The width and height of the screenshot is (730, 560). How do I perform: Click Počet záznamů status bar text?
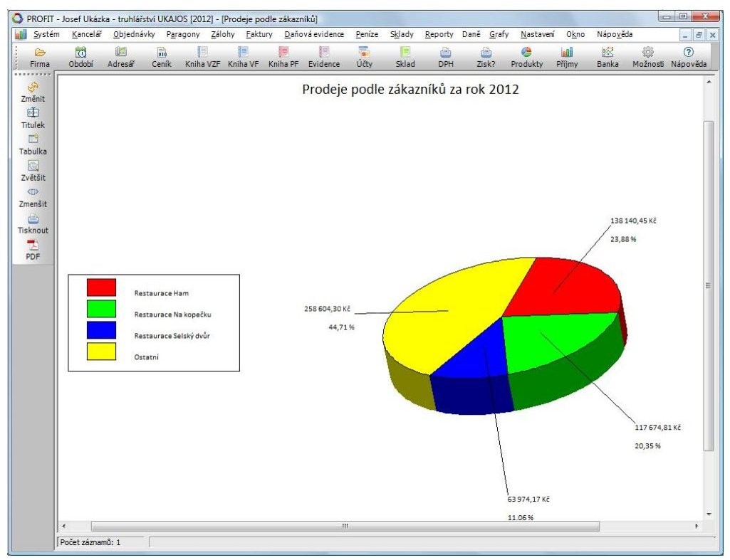click(x=90, y=542)
